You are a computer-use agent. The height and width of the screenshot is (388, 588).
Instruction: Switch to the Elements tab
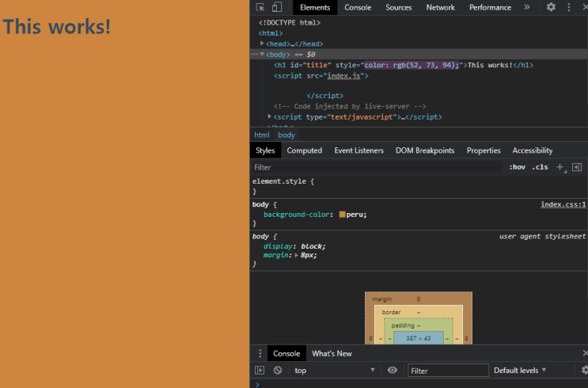point(315,7)
